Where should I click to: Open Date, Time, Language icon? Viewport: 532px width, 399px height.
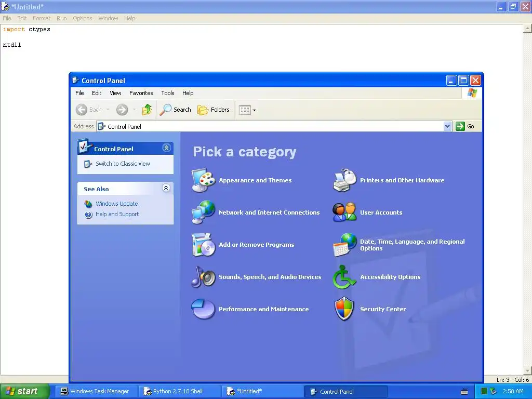click(344, 245)
